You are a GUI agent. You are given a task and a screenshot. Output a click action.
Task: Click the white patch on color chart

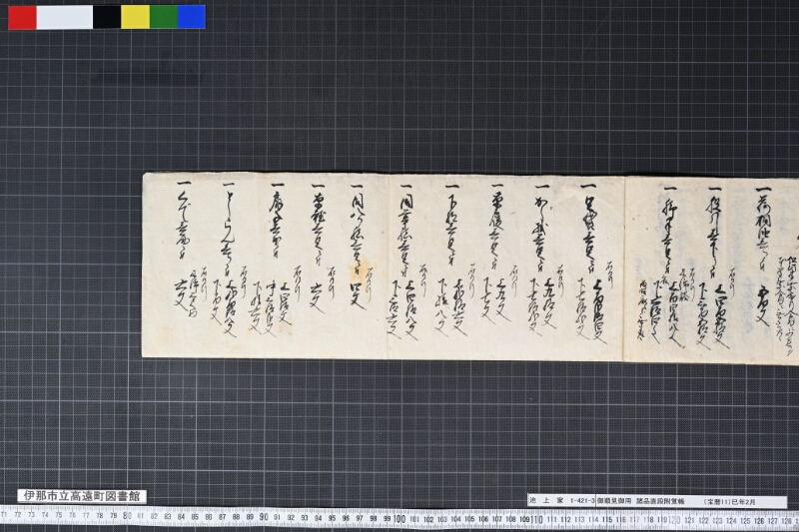[65, 17]
